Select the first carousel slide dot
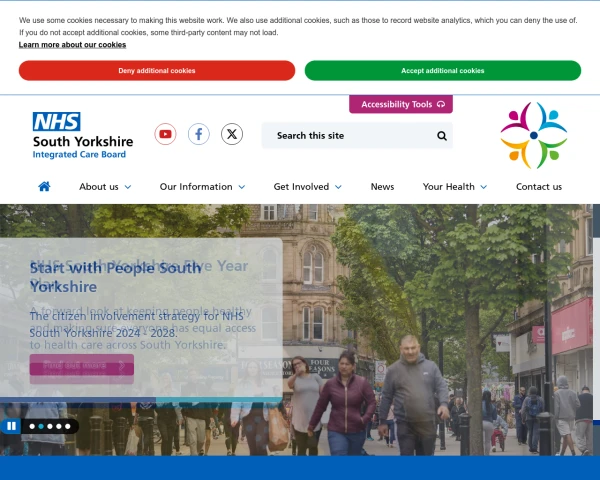 pyautogui.click(x=32, y=426)
